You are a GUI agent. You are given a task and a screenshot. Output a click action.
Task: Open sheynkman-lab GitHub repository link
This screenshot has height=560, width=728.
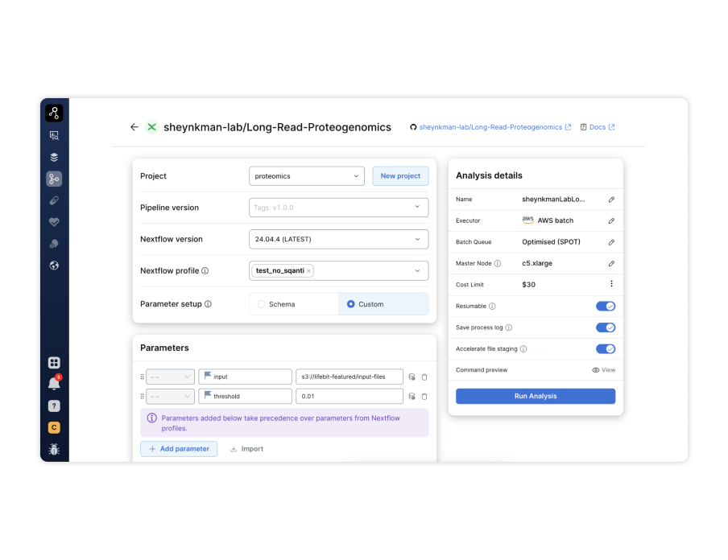(490, 127)
